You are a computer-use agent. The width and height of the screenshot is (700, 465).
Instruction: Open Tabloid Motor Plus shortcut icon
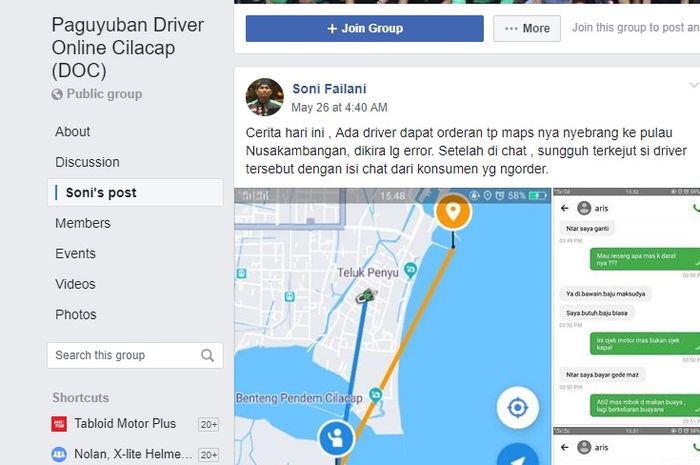pyautogui.click(x=59, y=424)
